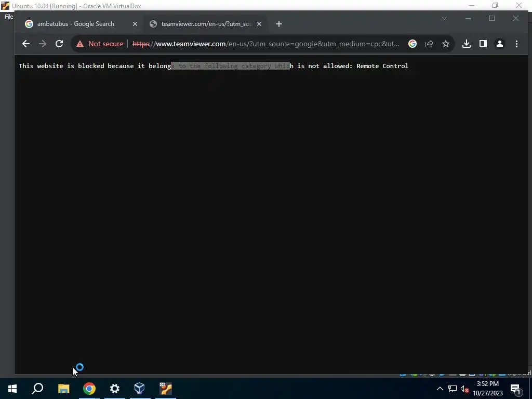Screen dimensions: 532x399
Task: Switch to the ambatubus Google Search tab
Action: tap(75, 24)
